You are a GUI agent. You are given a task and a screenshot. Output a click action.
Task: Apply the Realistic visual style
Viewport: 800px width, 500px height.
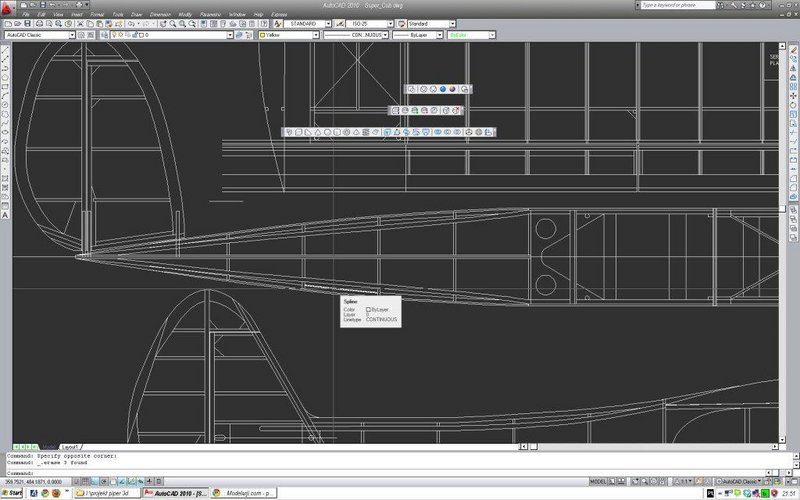(x=443, y=89)
